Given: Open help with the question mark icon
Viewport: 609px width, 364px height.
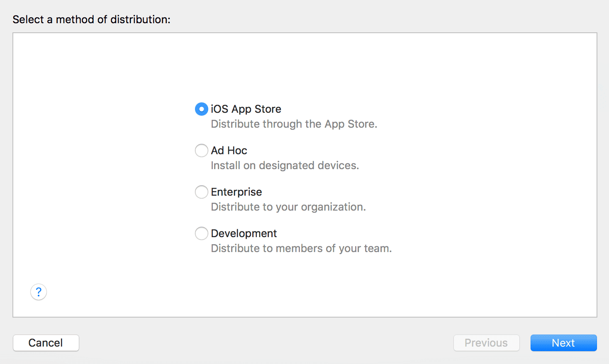Looking at the screenshot, I should tap(39, 292).
